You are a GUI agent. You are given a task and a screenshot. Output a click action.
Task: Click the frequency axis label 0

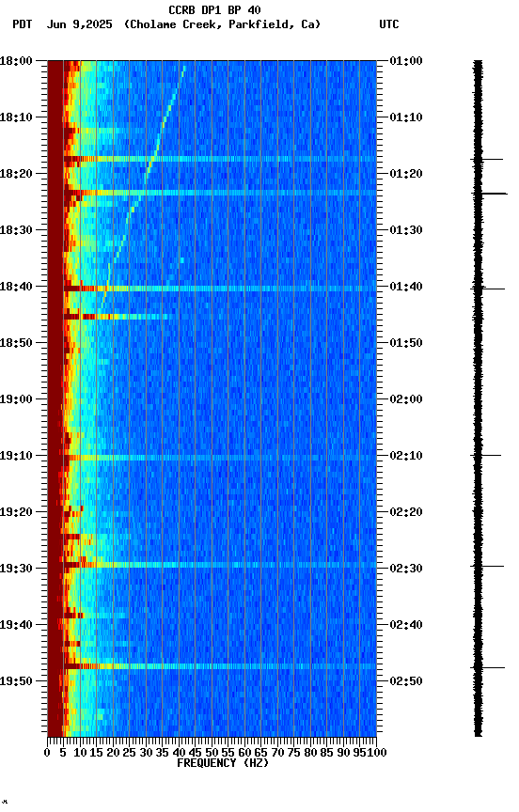tap(47, 753)
